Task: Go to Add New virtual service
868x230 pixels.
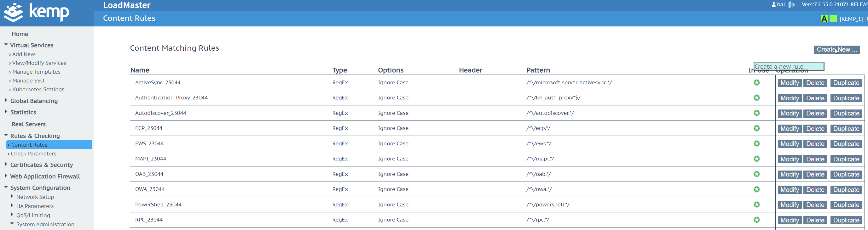Action: 24,54
